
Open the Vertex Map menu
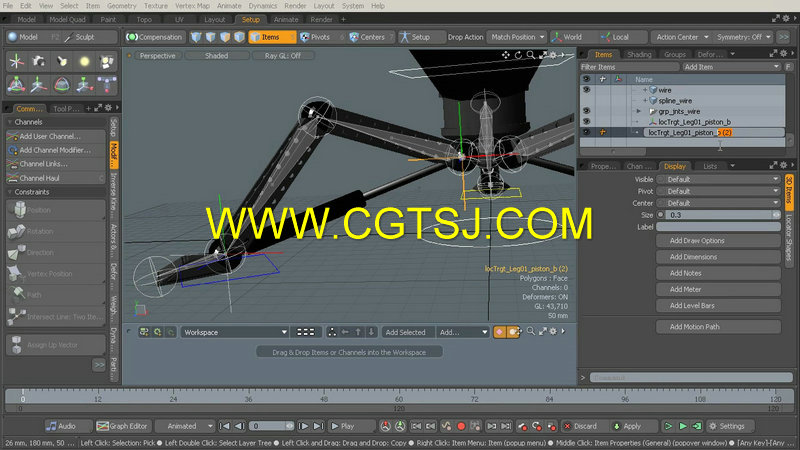tap(192, 6)
